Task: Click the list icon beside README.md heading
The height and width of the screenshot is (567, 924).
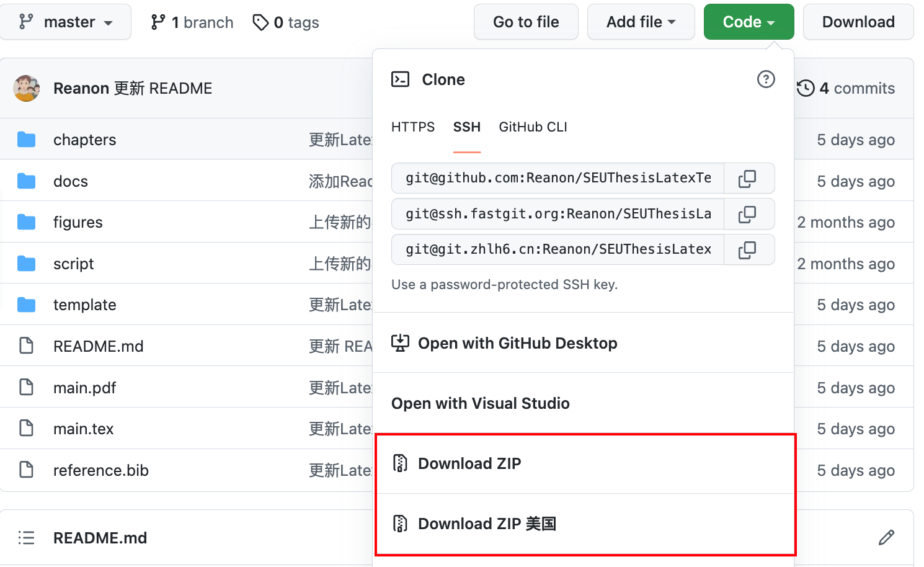Action: [27, 537]
